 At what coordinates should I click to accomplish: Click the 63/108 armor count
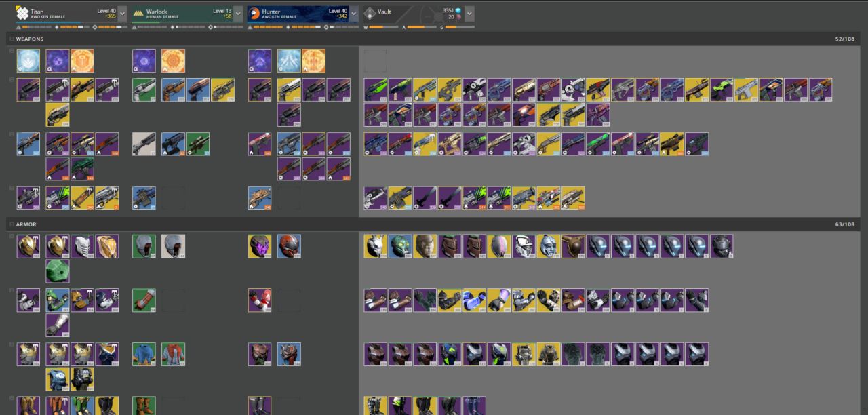pos(845,224)
